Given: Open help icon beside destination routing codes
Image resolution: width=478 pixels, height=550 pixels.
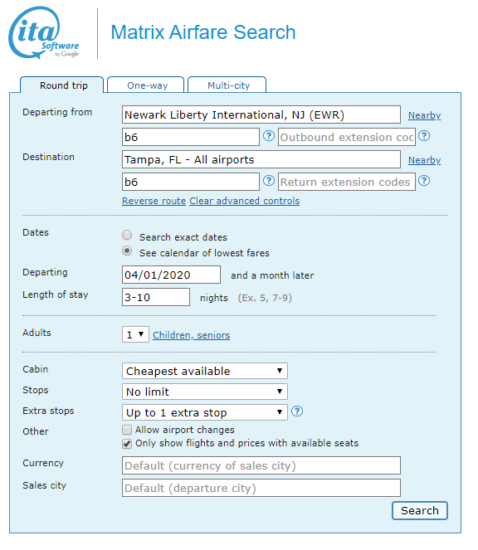Looking at the screenshot, I should [x=269, y=181].
